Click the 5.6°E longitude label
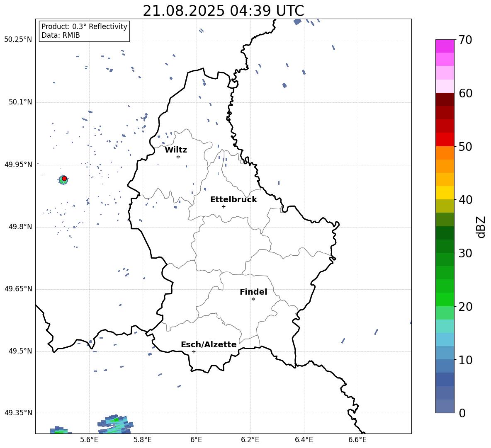This screenshot has width=491, height=448. (x=89, y=440)
